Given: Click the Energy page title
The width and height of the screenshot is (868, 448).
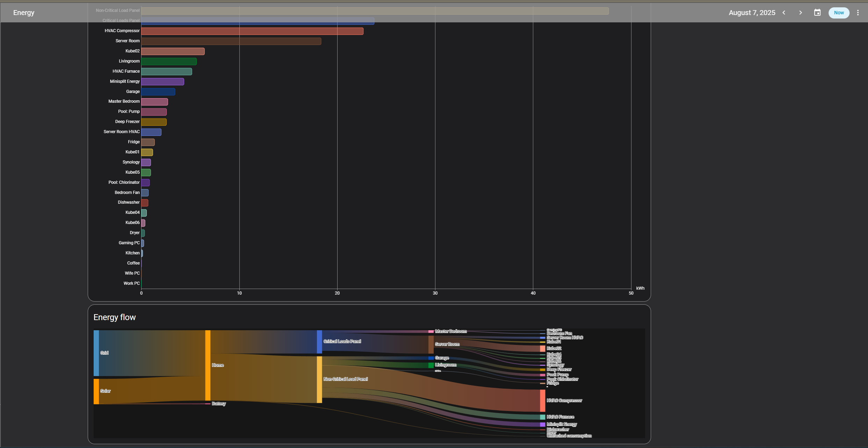Looking at the screenshot, I should pos(24,13).
